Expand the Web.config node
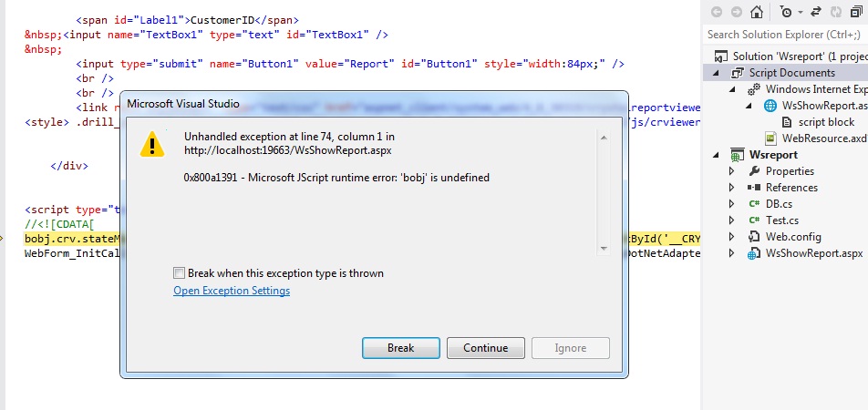 tap(732, 237)
